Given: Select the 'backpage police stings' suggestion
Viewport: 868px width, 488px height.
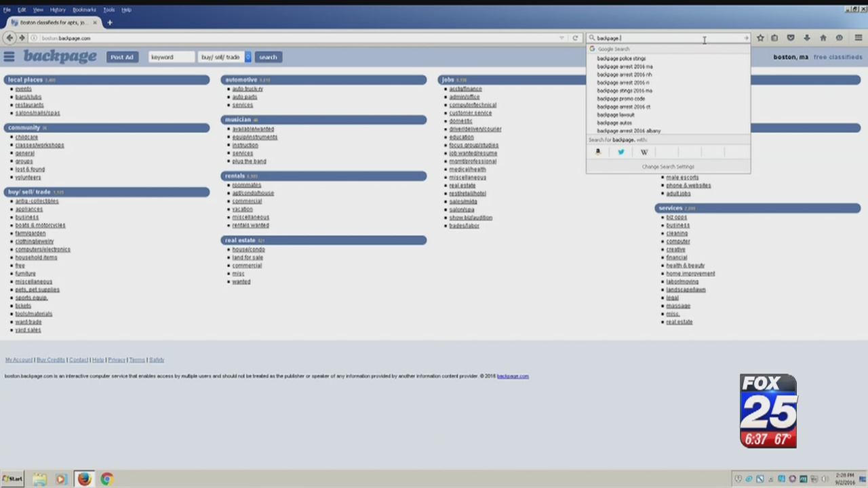Looking at the screenshot, I should coord(621,58).
